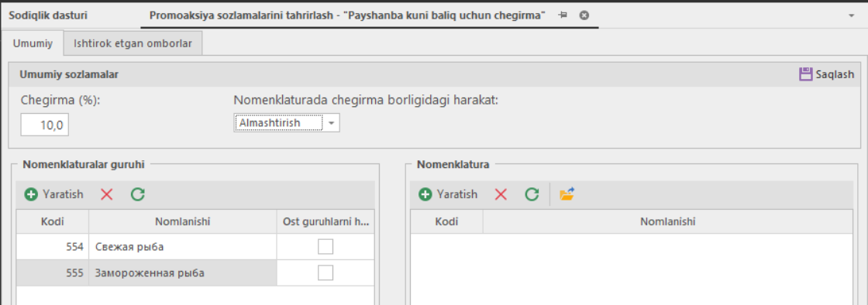Click the Chegirma (%) input field
This screenshot has width=868, height=305.
pos(44,125)
